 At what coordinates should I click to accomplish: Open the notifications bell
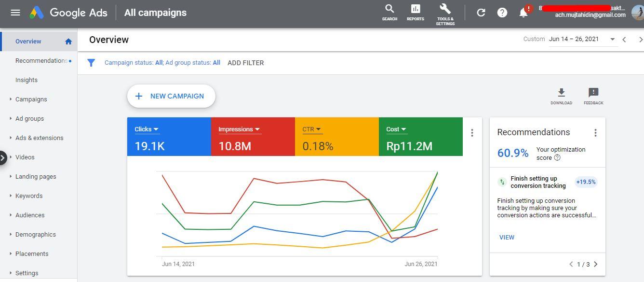(x=523, y=13)
